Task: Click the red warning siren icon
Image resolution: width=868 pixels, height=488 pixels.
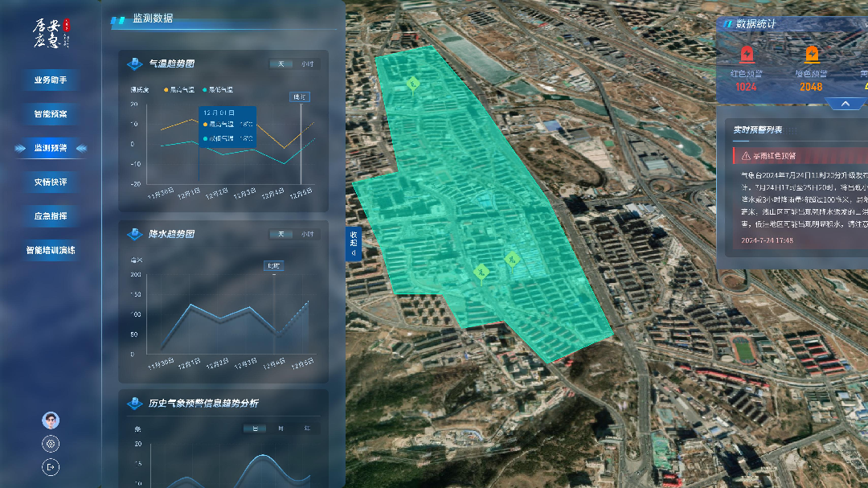Action: 747,55
